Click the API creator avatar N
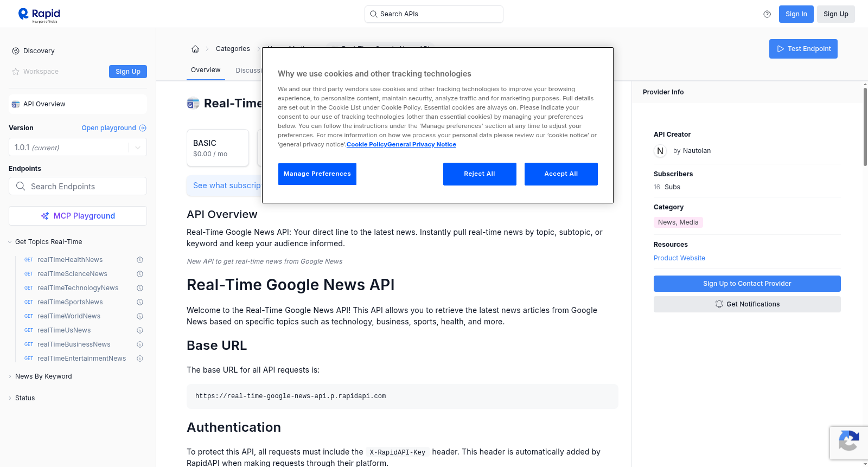The image size is (868, 467). [x=660, y=151]
